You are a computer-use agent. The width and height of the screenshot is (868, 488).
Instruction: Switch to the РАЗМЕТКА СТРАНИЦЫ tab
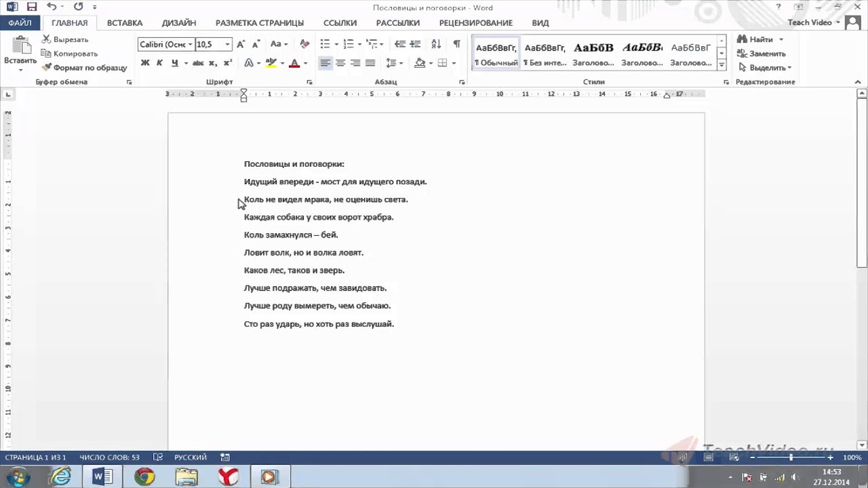point(260,22)
